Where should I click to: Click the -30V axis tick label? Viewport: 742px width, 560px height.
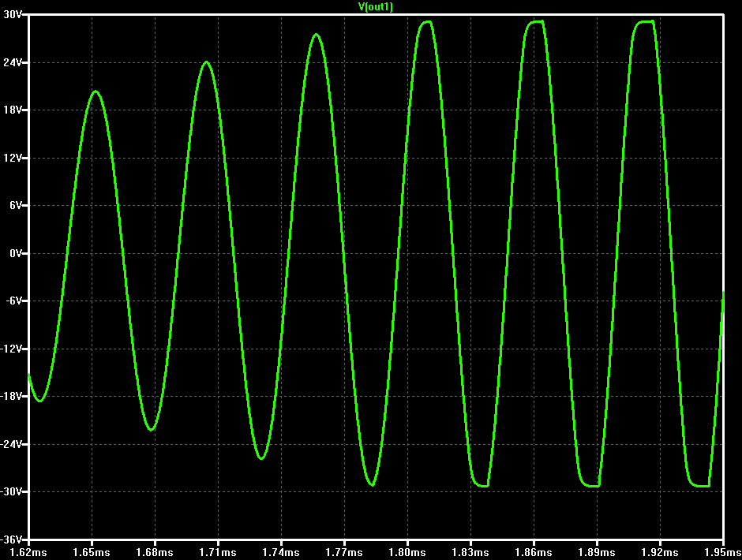11,491
